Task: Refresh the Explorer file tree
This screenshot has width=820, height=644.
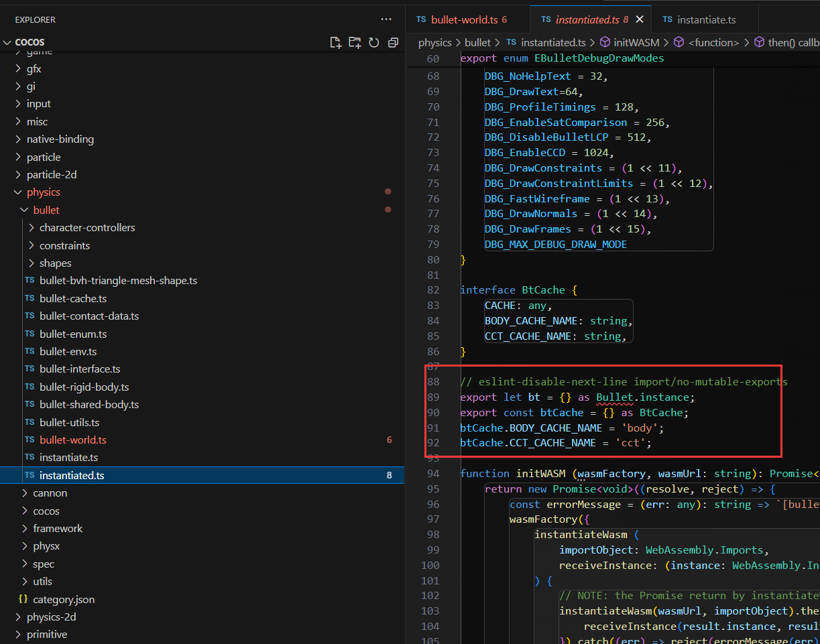Action: 373,42
